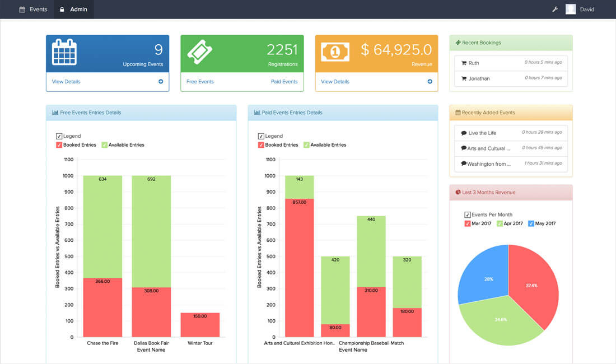Select the blue May 2017 legend swatch
616x364 pixels.
coord(530,223)
